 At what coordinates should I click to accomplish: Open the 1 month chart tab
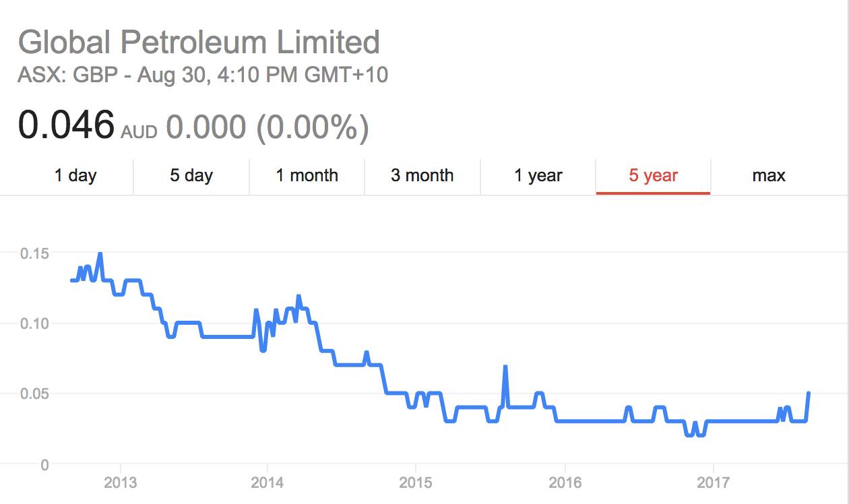[x=307, y=176]
